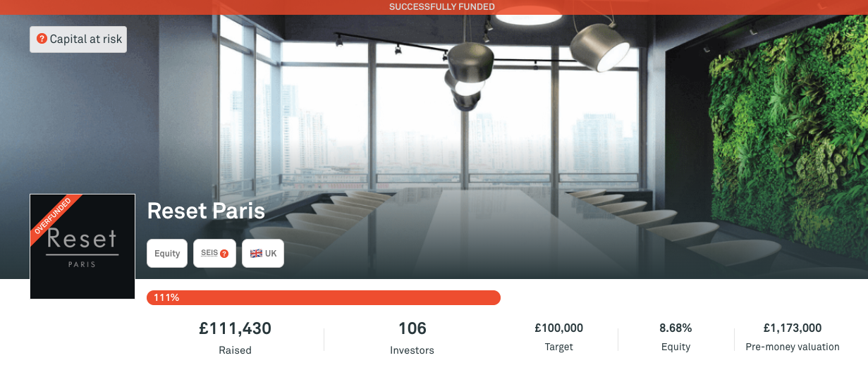Select the Equity tag
Screen dimensions: 868x365
(x=167, y=254)
